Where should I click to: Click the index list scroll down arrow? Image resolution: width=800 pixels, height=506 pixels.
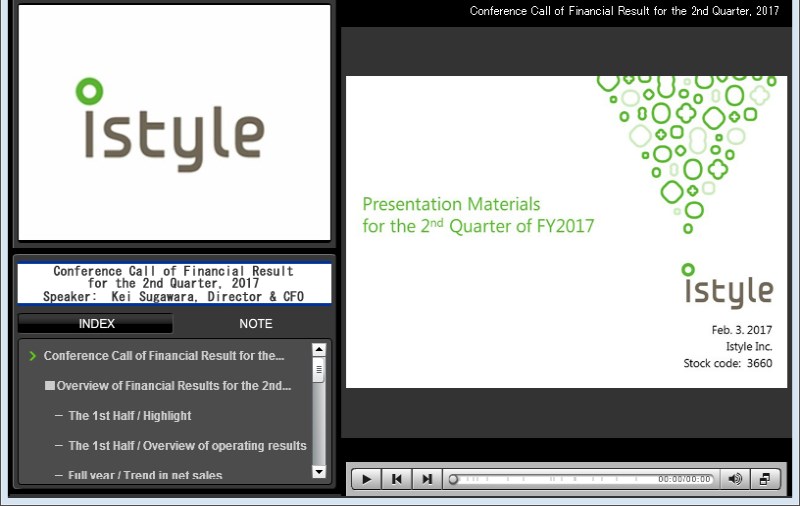[x=319, y=472]
